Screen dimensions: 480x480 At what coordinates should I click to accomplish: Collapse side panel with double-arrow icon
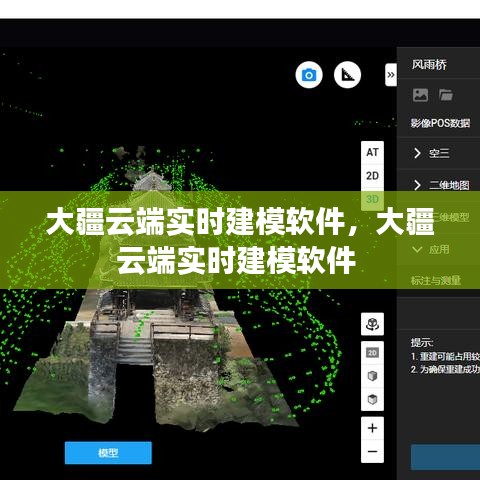click(x=391, y=75)
